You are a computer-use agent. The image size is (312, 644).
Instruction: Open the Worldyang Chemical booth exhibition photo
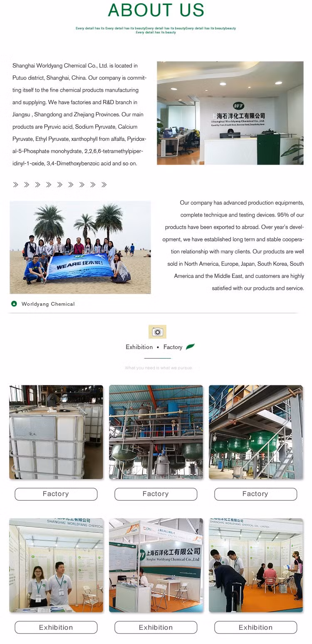coord(156,565)
